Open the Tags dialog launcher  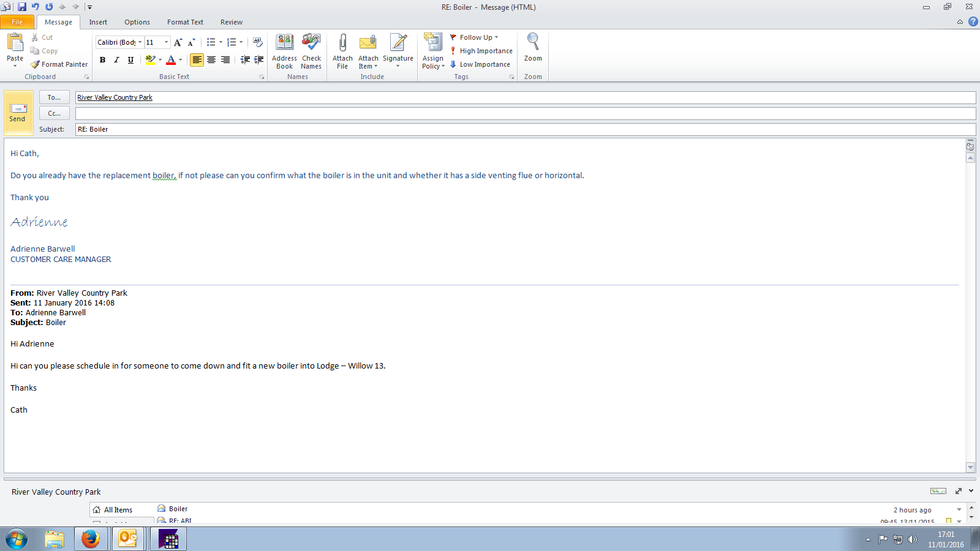tap(511, 77)
